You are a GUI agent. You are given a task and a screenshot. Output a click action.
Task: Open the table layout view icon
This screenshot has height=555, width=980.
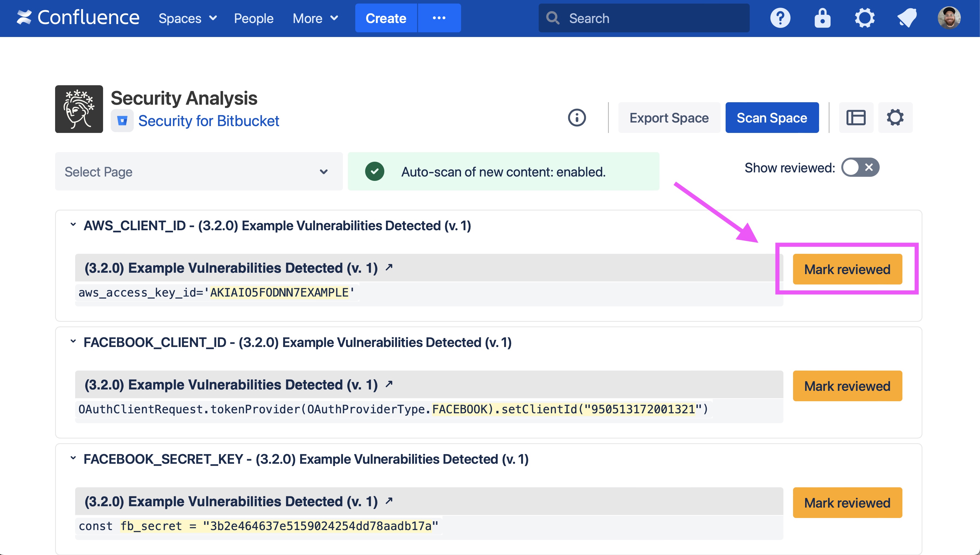coord(856,117)
